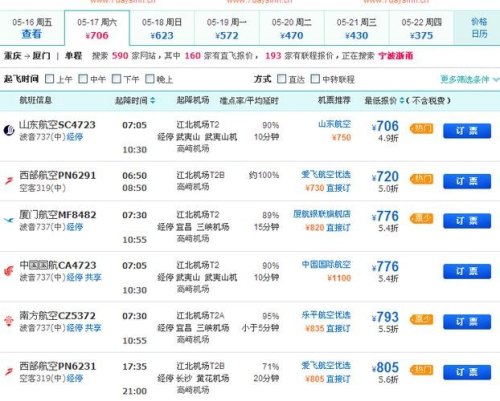This screenshot has height=401, width=500.
Task: Check the 上午 departure time box
Action: point(49,79)
